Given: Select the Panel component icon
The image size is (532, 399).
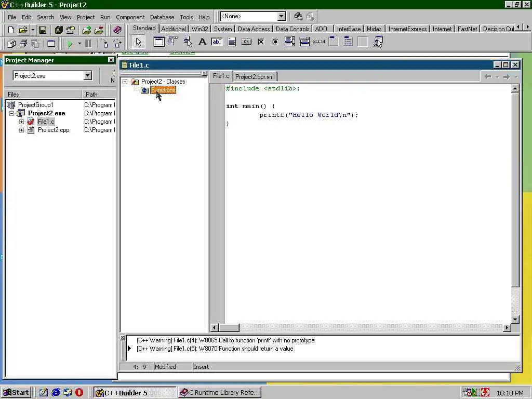Looking at the screenshot, I should tap(362, 42).
